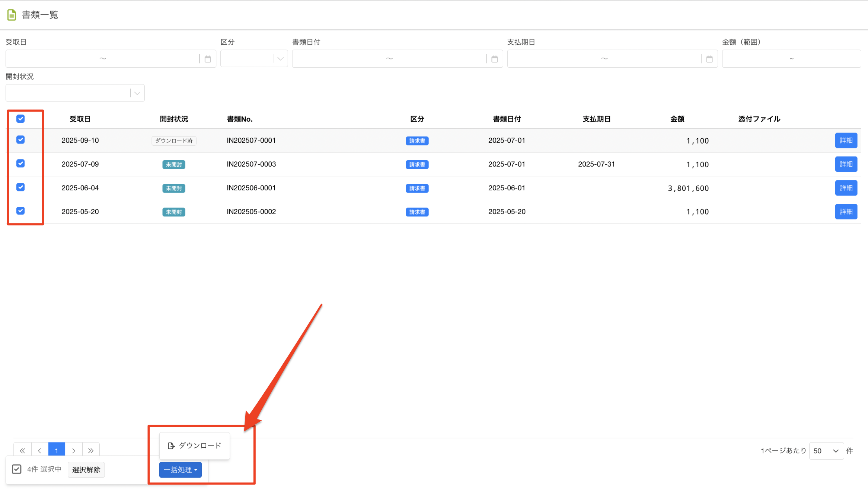Click the 受取日 column header

click(80, 119)
